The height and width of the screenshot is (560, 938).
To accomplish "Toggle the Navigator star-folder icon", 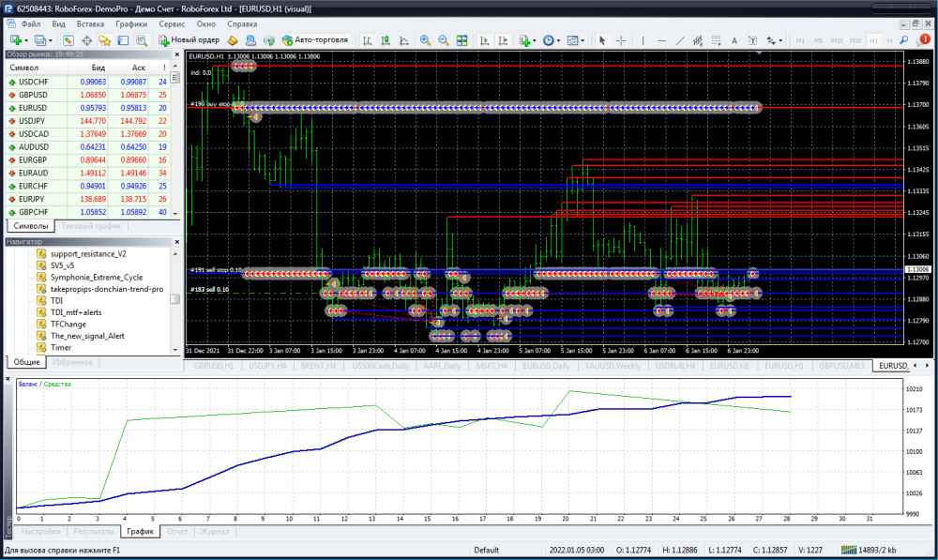I will [x=105, y=40].
